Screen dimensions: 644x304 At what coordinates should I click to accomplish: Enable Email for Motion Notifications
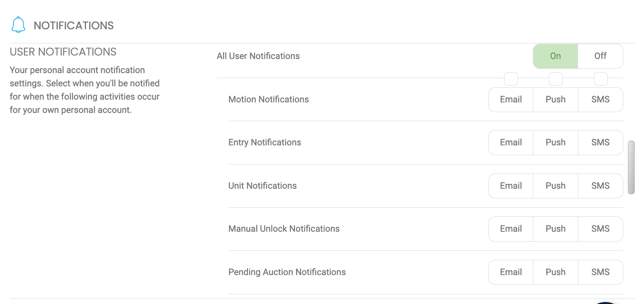point(510,100)
